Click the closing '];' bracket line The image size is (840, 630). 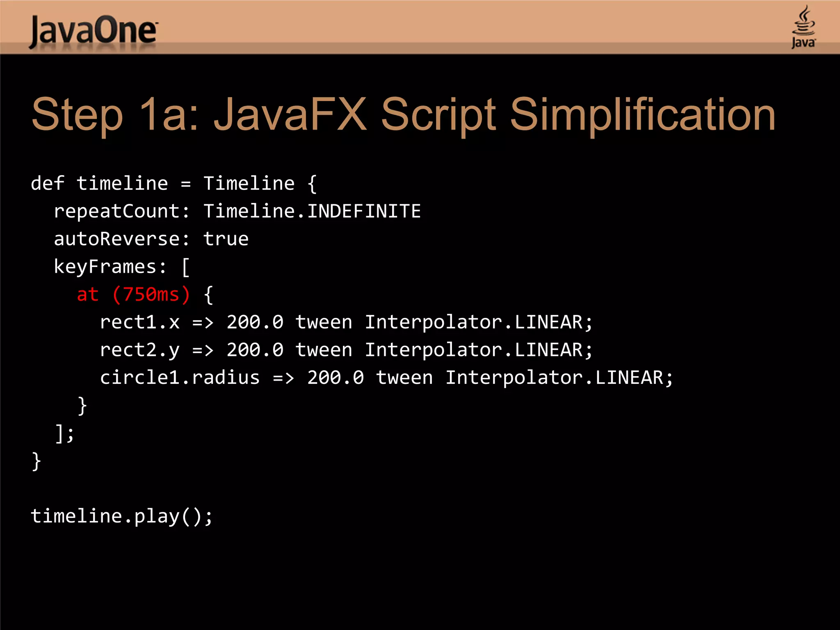point(65,433)
